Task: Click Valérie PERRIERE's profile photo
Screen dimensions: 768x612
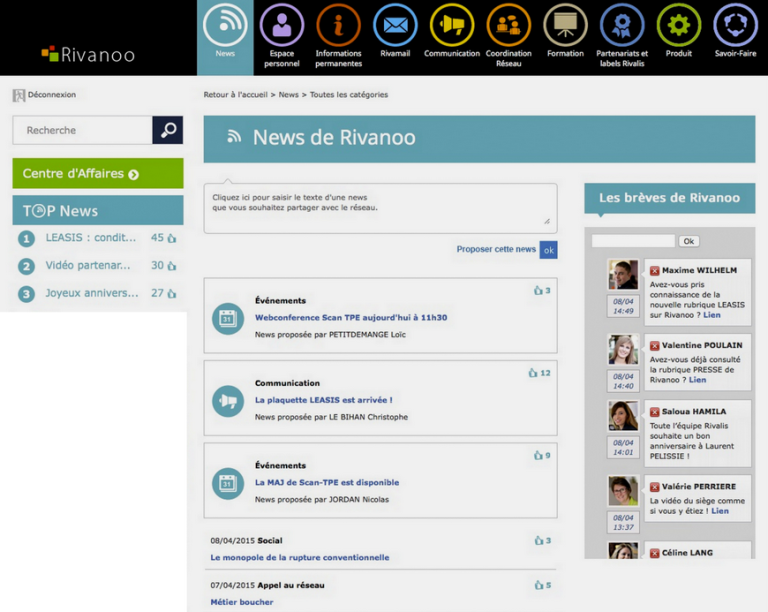Action: pos(623,491)
